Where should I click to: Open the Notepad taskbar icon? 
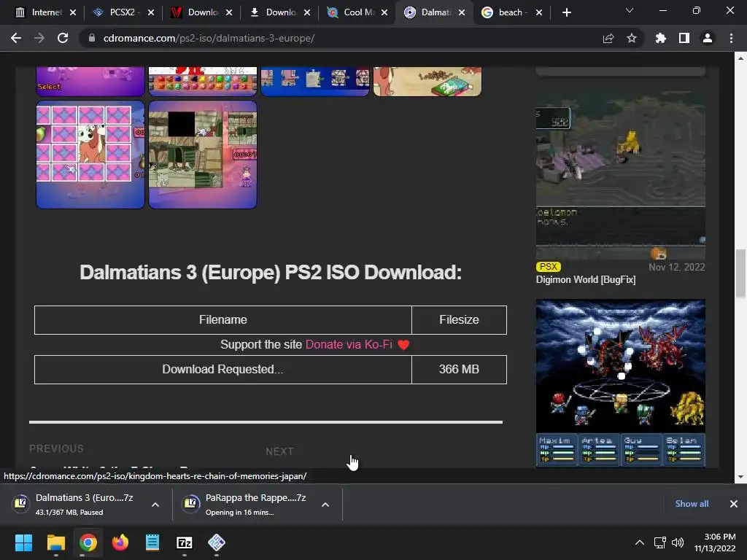click(152, 542)
